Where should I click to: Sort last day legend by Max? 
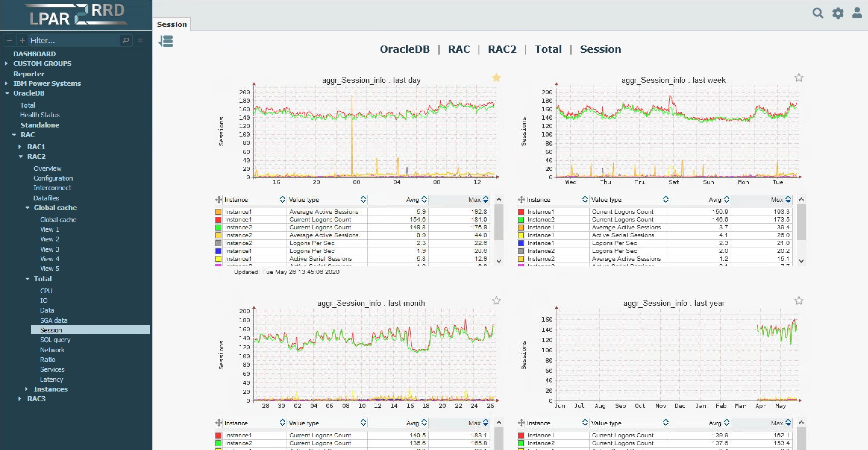point(486,200)
